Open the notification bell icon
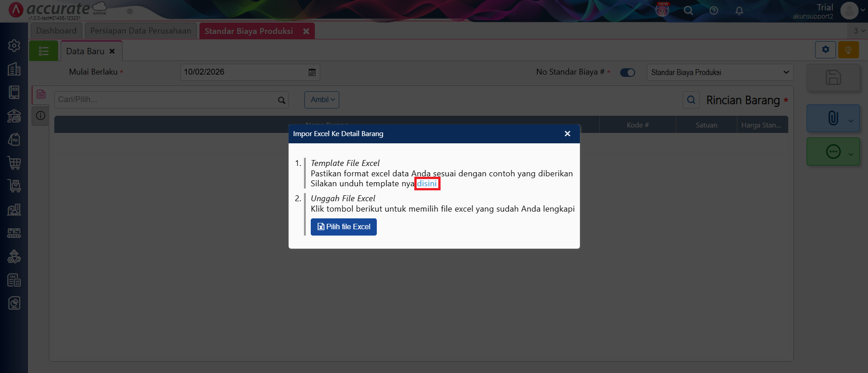 pyautogui.click(x=739, y=11)
